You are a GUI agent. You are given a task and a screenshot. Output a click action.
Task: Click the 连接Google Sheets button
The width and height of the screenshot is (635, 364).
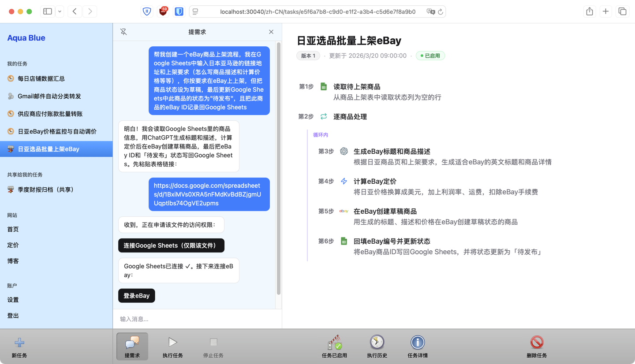171,245
